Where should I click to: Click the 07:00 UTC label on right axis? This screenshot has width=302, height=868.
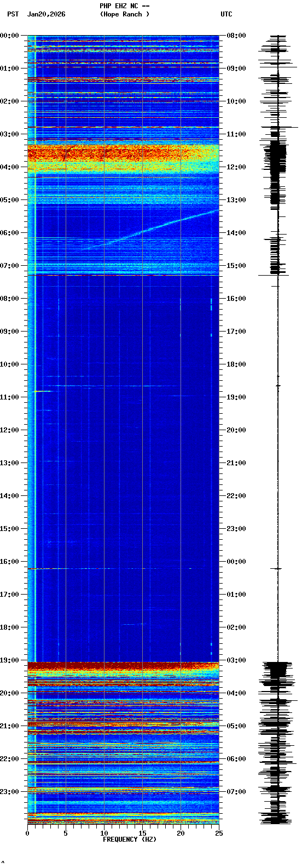(236, 792)
